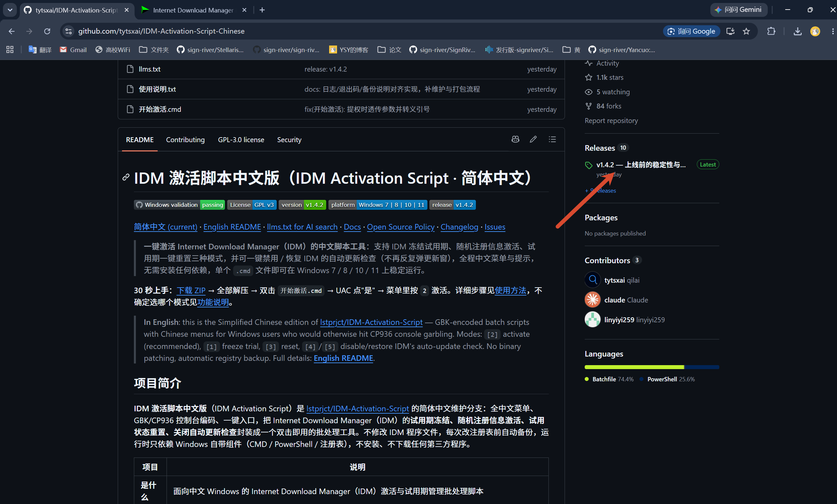This screenshot has width=837, height=504.
Task: Open the 翻译 bookmark
Action: point(40,50)
